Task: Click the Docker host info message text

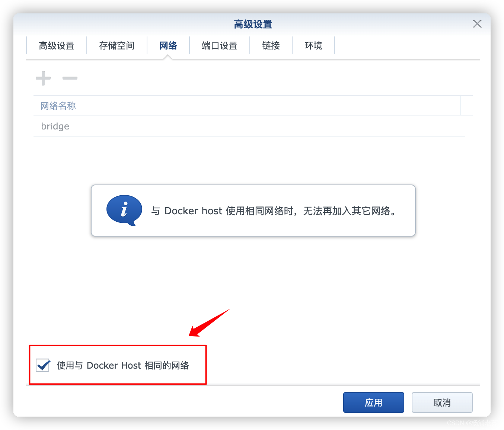Action: tap(275, 211)
